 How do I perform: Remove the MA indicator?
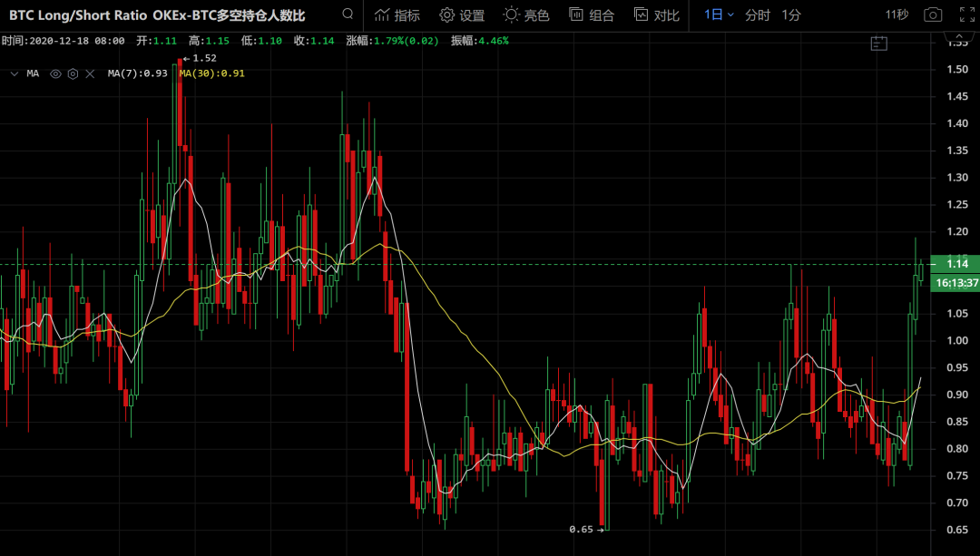pyautogui.click(x=90, y=73)
